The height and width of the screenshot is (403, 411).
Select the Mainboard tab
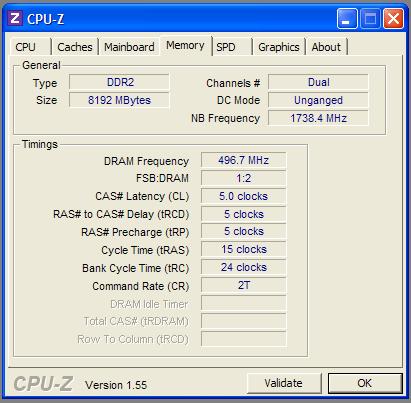pyautogui.click(x=129, y=47)
